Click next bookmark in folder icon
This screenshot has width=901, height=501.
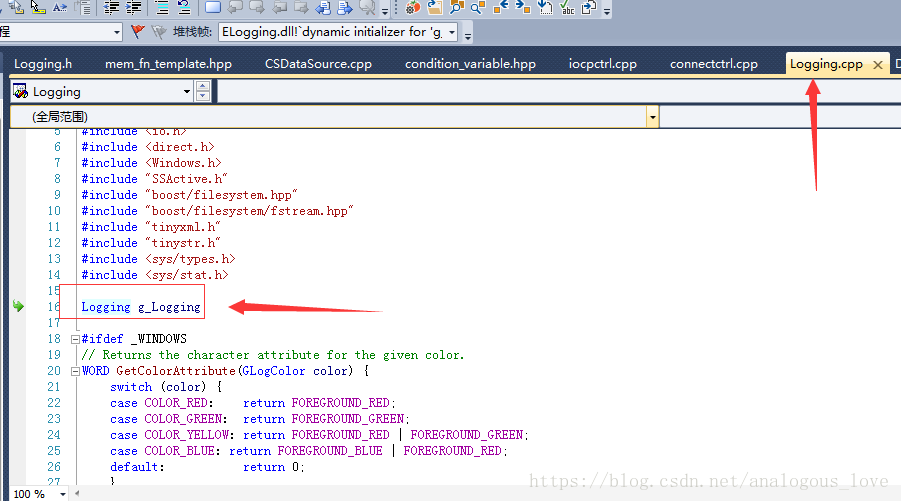[x=301, y=7]
